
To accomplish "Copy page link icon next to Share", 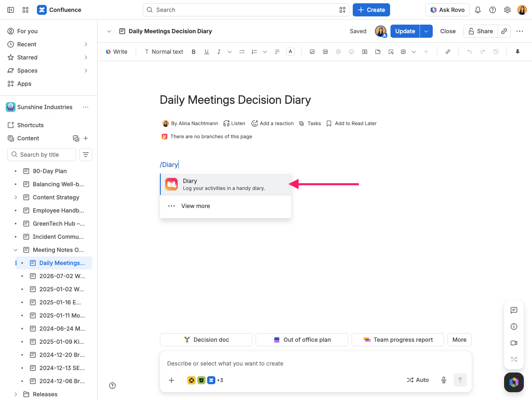I will click(504, 31).
